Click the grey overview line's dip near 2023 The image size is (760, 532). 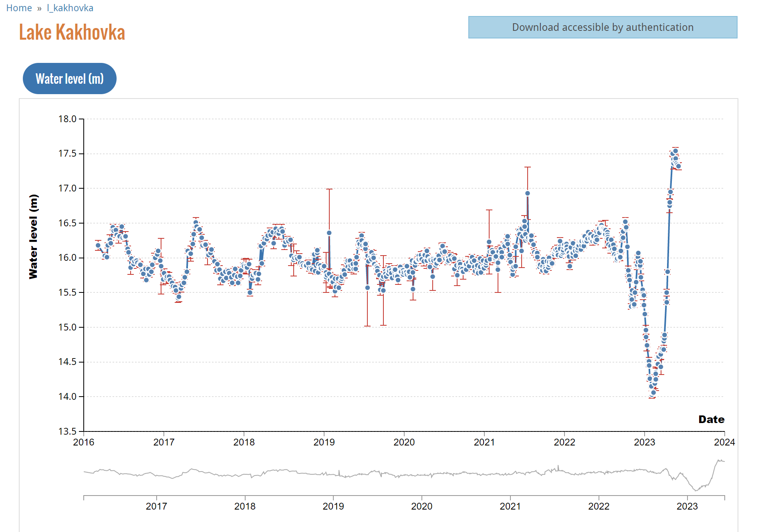696,490
